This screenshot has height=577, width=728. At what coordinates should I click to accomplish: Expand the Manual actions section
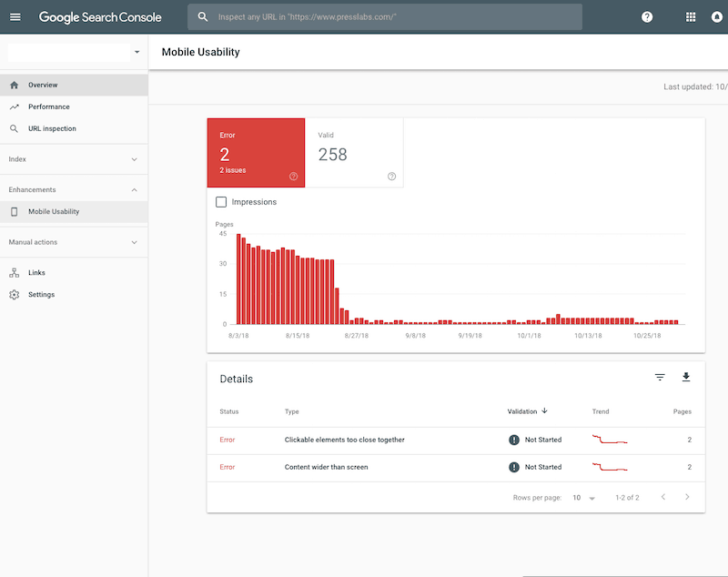pyautogui.click(x=74, y=242)
